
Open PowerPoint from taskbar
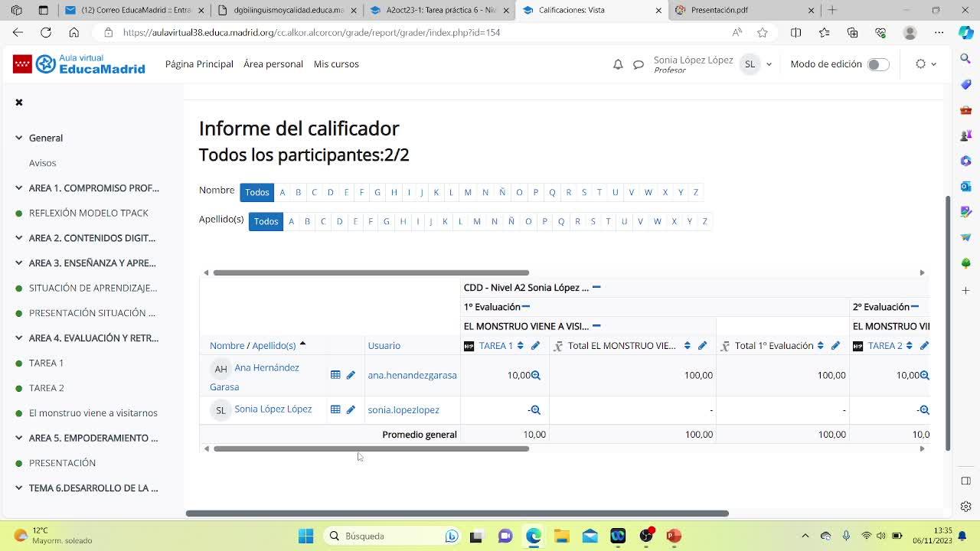tap(674, 536)
